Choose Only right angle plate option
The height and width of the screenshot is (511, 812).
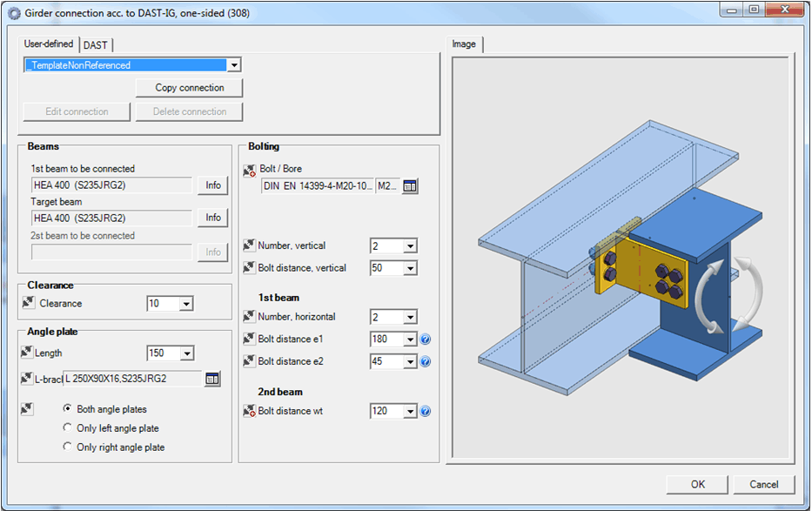pos(68,447)
